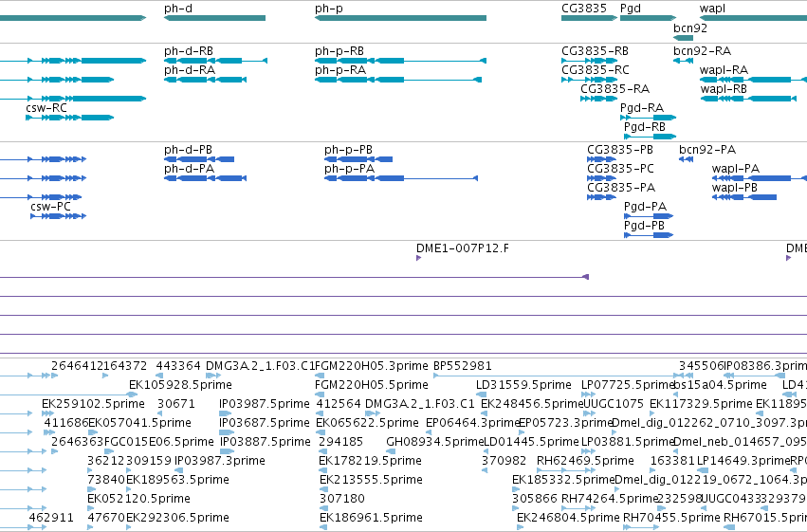Viewport: 807px width, 532px height.
Task: Open the ph-d-RA transcript label
Action: 190,70
